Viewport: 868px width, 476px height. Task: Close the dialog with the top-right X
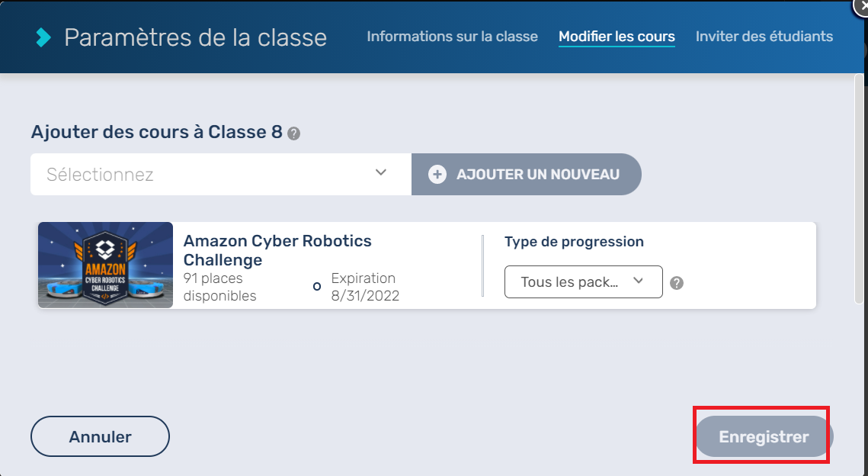(861, 5)
